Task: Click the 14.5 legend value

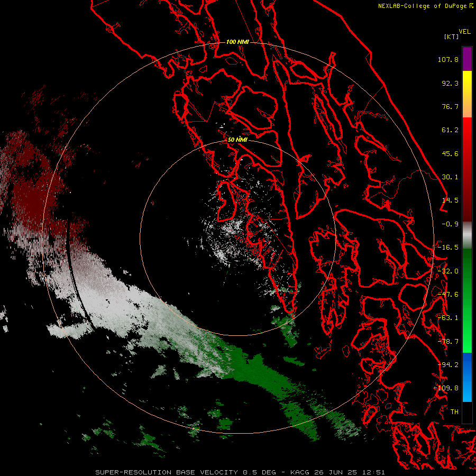Action: tap(450, 200)
